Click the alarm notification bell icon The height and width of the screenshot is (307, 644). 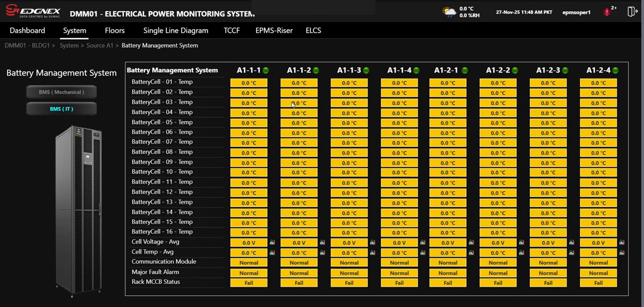coord(607,12)
